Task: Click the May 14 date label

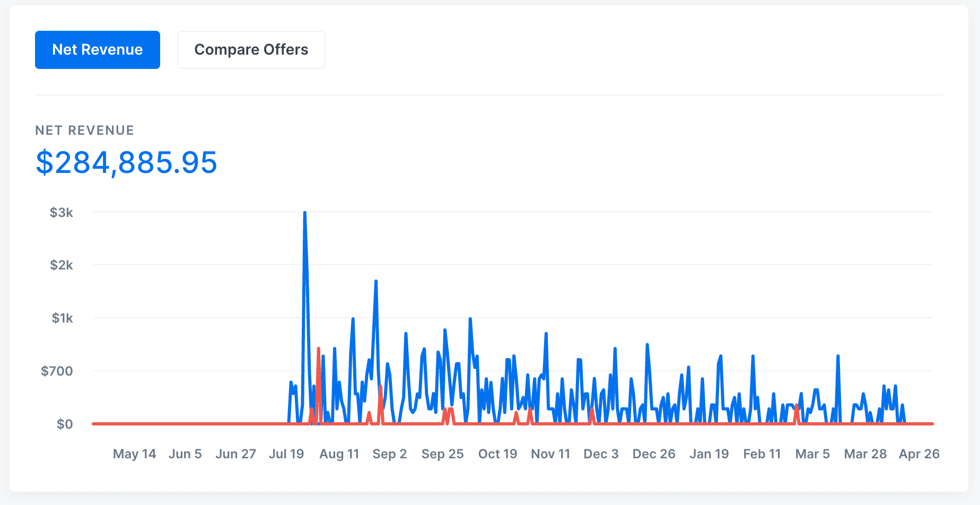Action: tap(134, 454)
